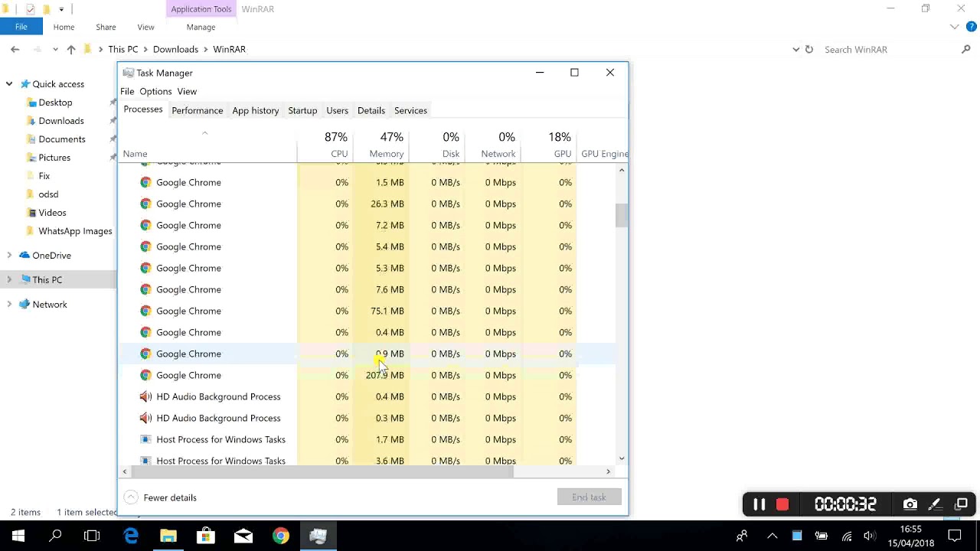Open Task Manager Options menu

tap(155, 91)
